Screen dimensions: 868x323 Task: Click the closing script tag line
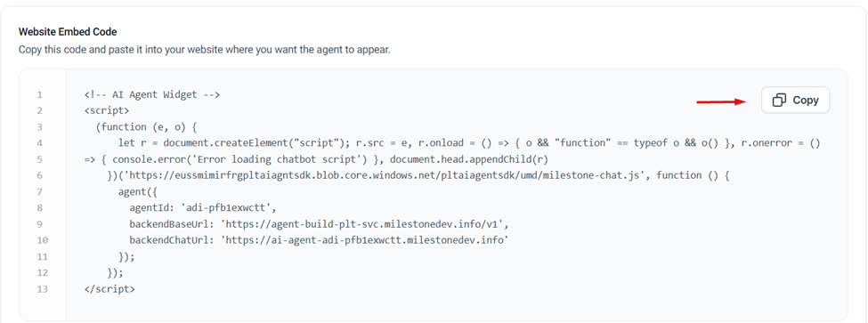[x=110, y=289]
